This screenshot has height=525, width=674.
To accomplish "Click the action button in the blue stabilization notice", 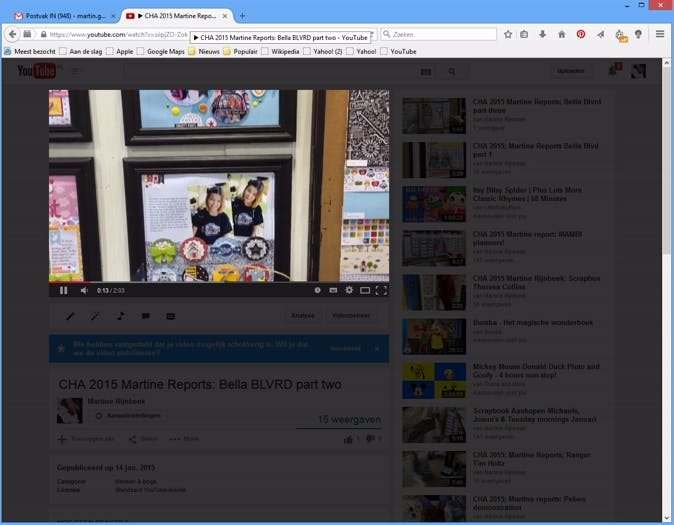I will (345, 348).
